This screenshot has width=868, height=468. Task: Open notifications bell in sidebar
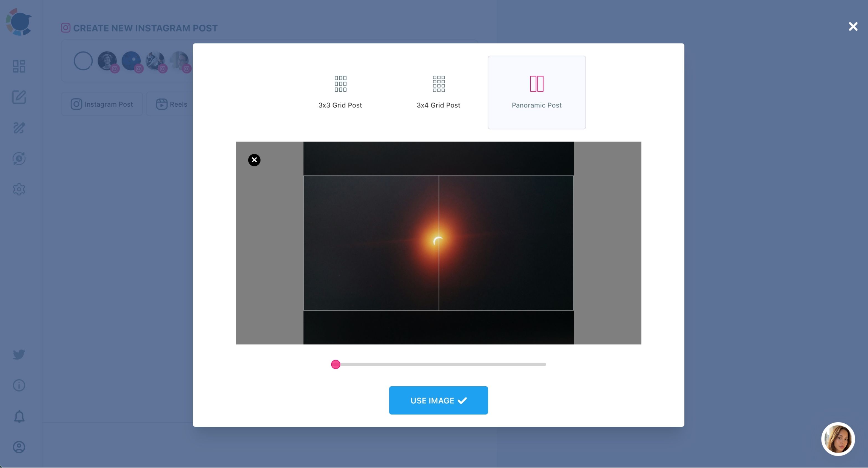19,416
